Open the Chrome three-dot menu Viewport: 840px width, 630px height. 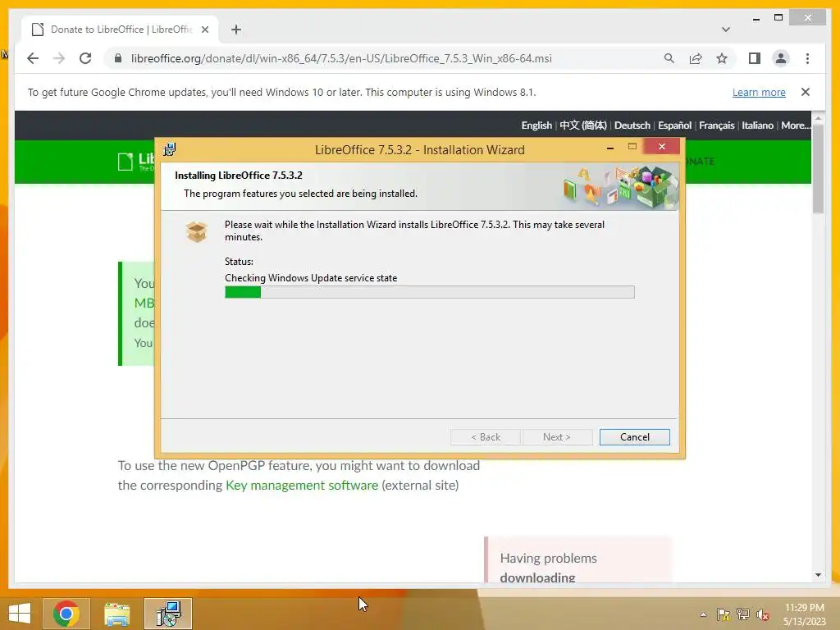(x=807, y=58)
